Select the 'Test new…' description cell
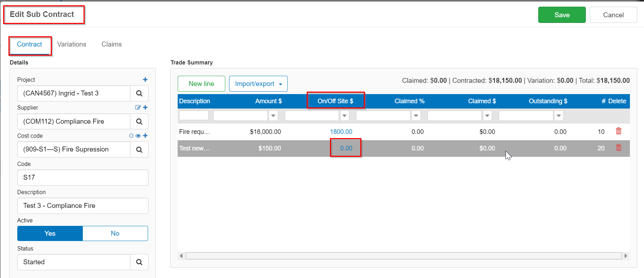This screenshot has height=278, width=644. pos(194,148)
